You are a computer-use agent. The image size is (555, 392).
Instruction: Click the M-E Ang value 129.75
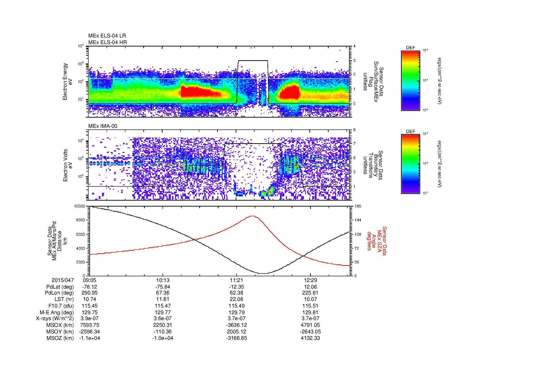click(x=90, y=313)
